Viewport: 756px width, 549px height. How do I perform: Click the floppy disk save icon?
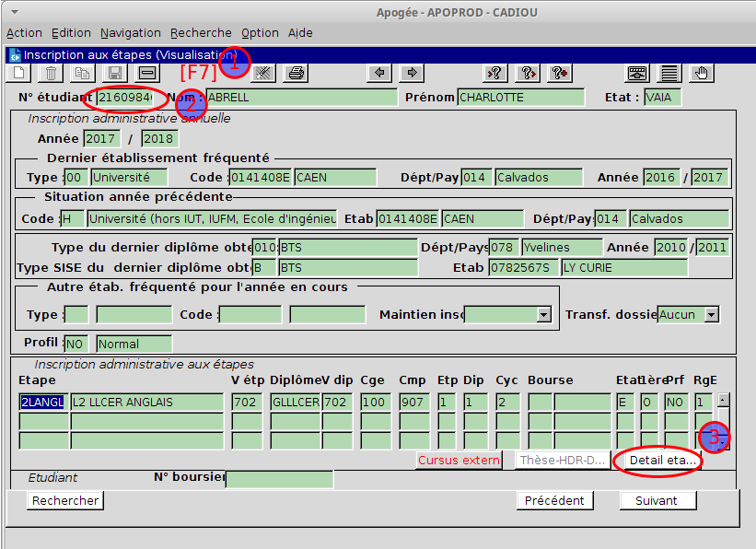click(x=115, y=73)
